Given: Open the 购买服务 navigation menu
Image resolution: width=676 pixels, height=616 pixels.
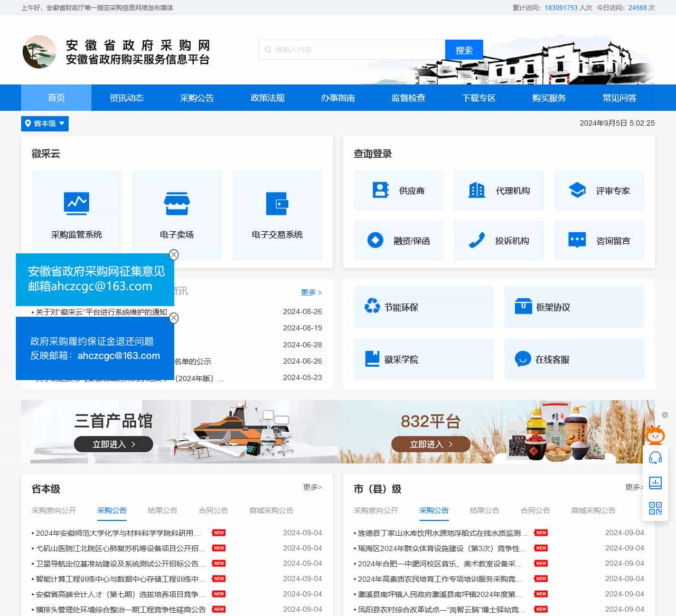Looking at the screenshot, I should click(x=549, y=98).
